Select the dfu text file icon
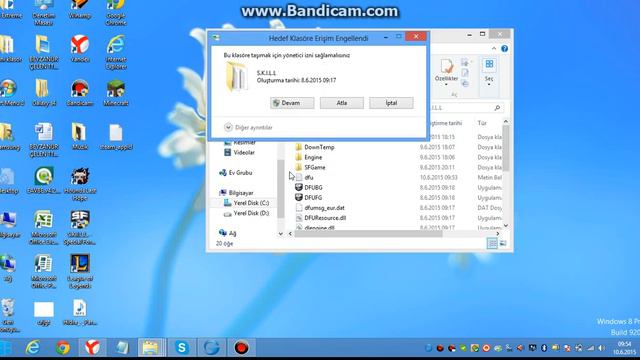 (299, 177)
